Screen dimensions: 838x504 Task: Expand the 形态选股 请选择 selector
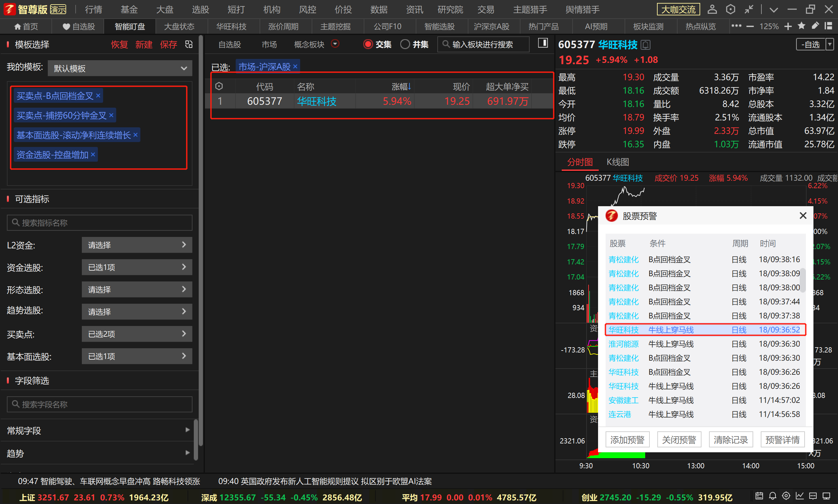click(x=137, y=289)
